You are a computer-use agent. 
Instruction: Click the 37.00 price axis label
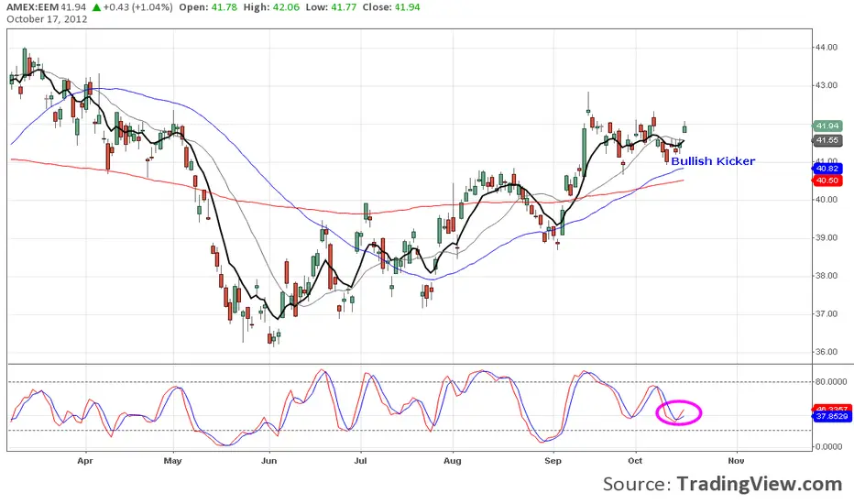click(x=827, y=313)
